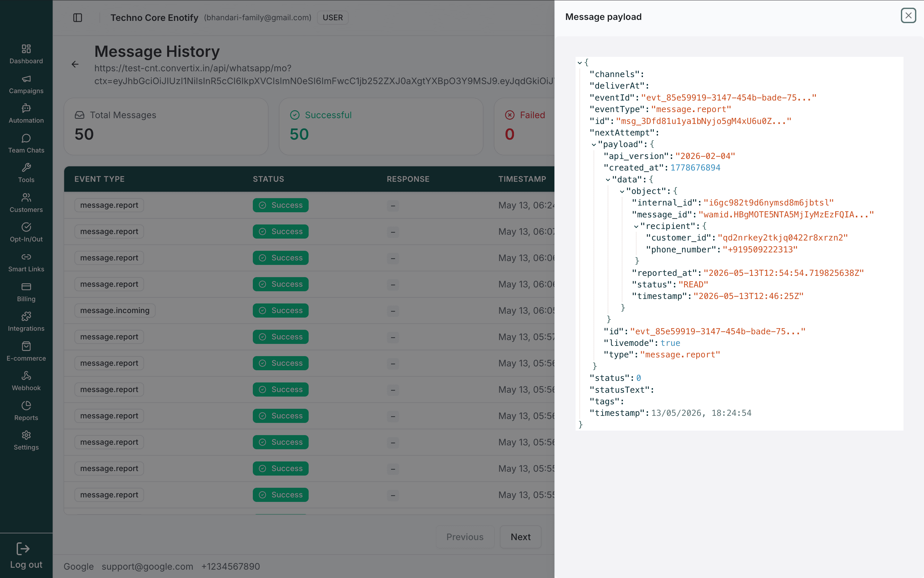924x578 pixels.
Task: Open Opt-In/Out check icon
Action: click(26, 227)
